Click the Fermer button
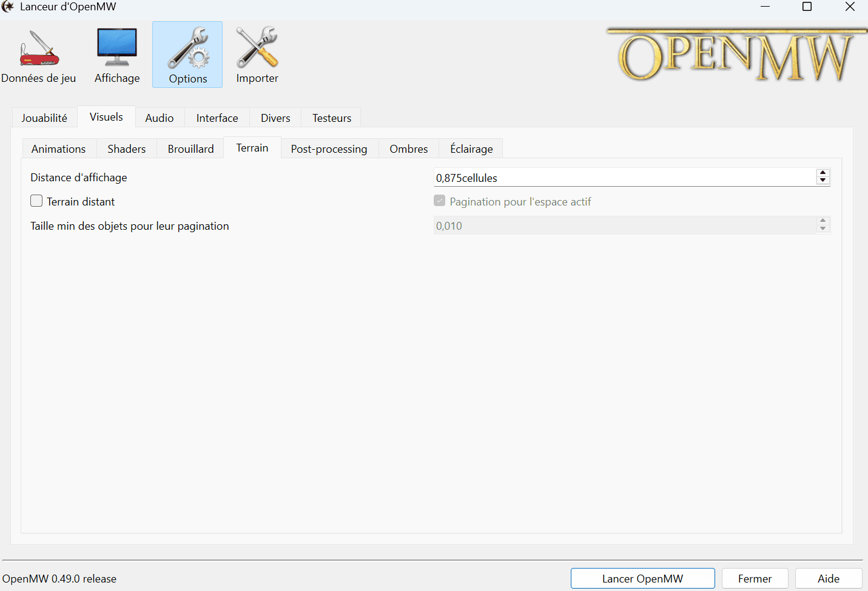 [755, 578]
